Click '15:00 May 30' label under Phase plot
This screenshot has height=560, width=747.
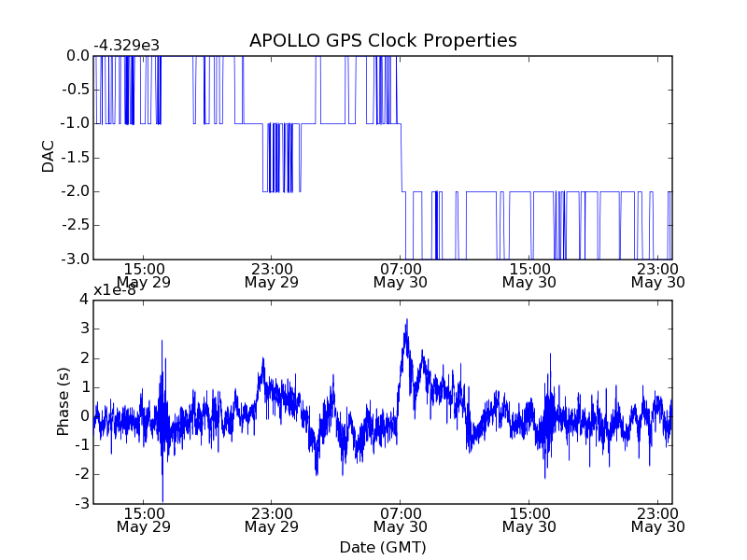[x=529, y=521]
